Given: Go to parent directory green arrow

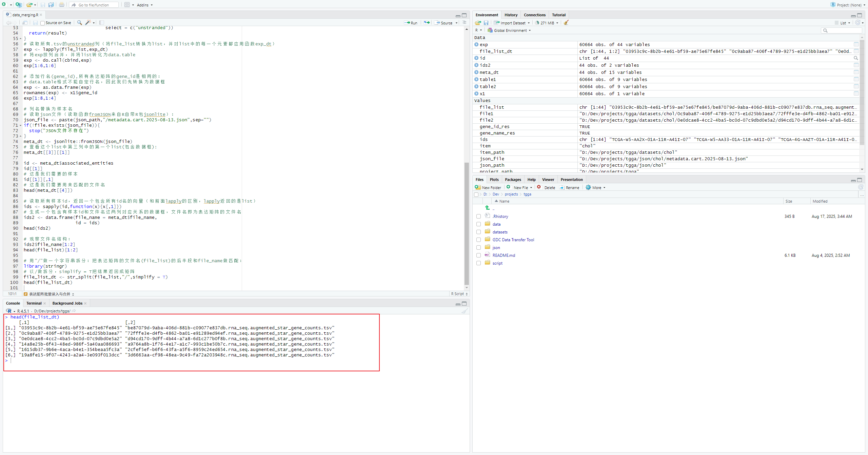Looking at the screenshot, I should click(x=488, y=208).
